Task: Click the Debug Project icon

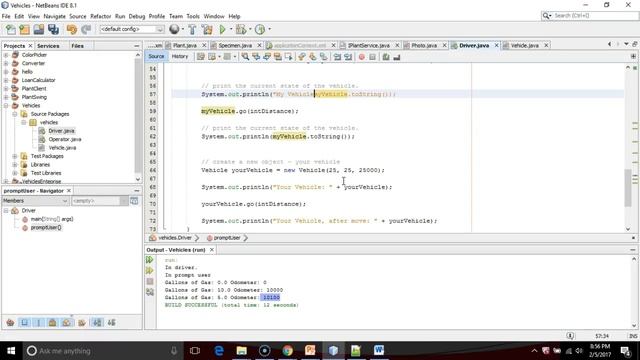Action: [x=241, y=29]
